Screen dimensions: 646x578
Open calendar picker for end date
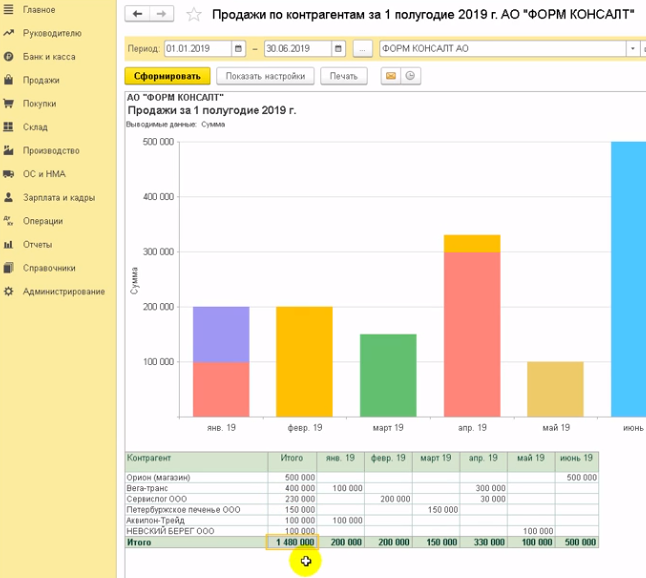point(338,48)
